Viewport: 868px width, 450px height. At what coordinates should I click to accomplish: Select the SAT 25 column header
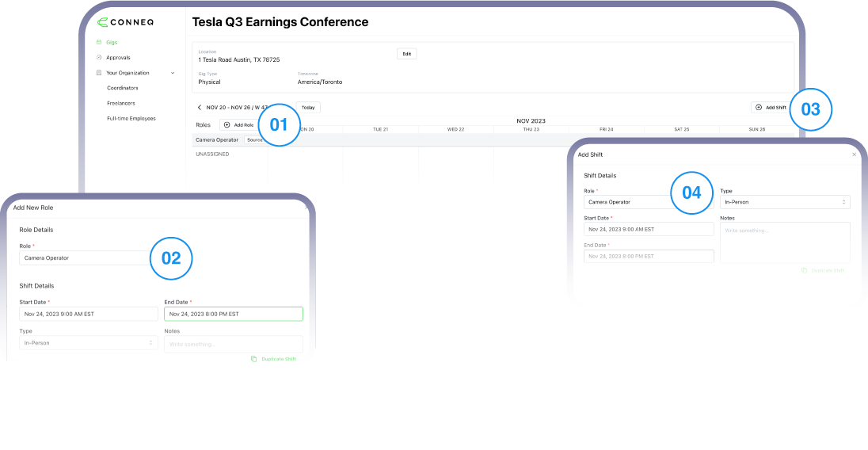(681, 129)
